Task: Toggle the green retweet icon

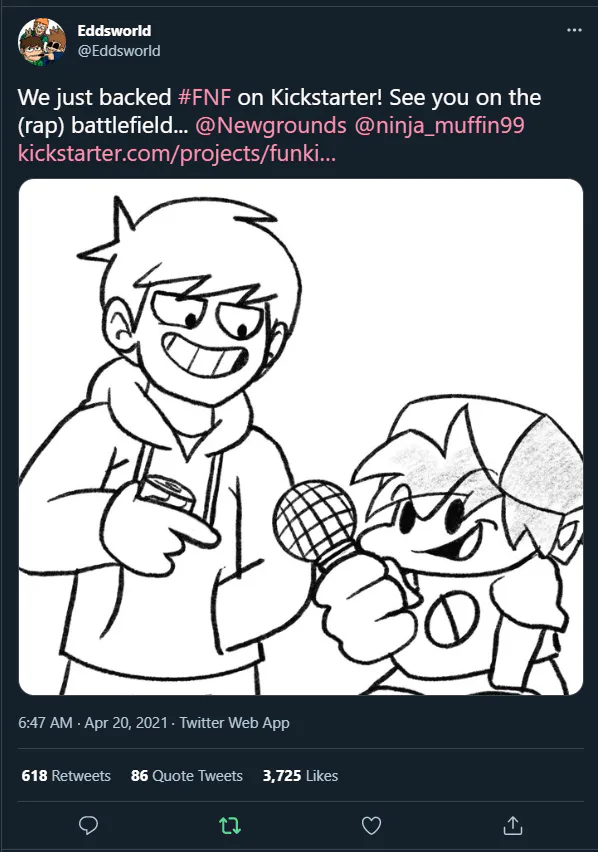Action: (x=230, y=826)
